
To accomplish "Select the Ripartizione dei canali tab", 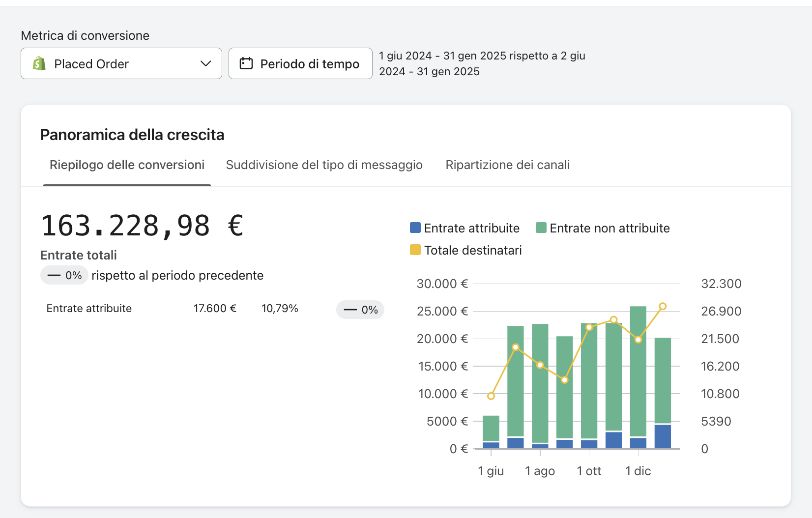I will [x=507, y=165].
